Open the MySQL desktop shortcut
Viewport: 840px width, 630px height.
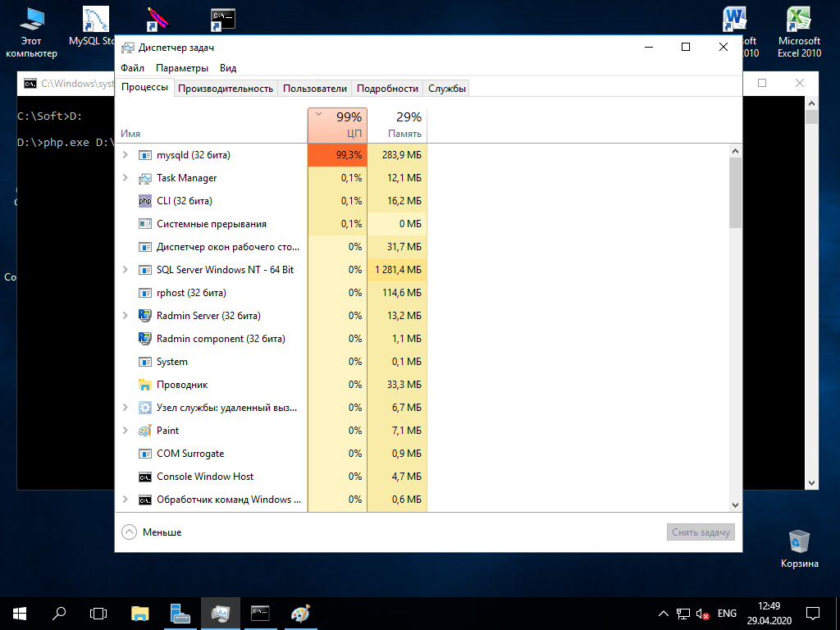92,25
